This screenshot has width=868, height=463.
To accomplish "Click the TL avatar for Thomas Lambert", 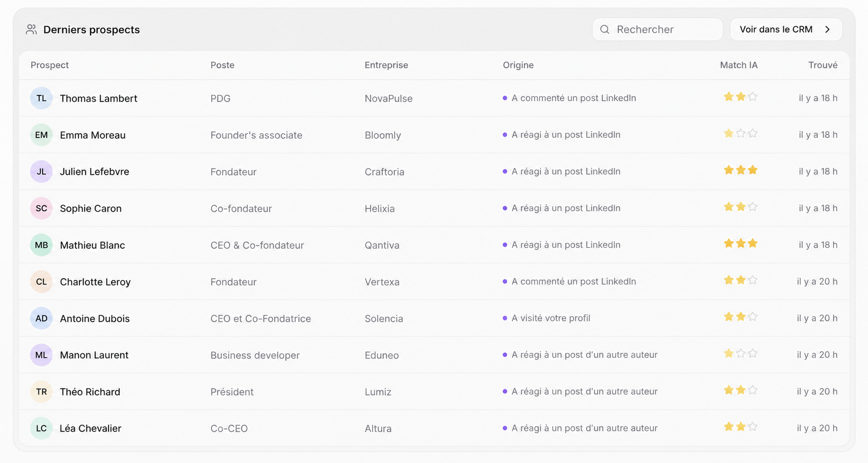I will pos(41,98).
